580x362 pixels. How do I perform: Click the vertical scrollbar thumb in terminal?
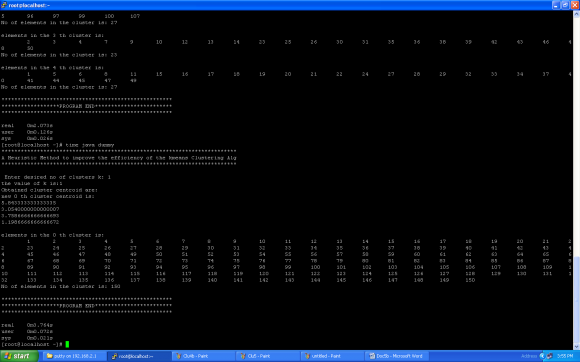576,300
